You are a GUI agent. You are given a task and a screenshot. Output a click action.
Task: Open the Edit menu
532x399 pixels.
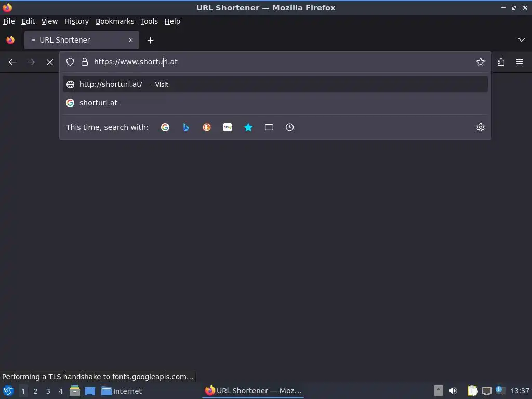pyautogui.click(x=28, y=21)
